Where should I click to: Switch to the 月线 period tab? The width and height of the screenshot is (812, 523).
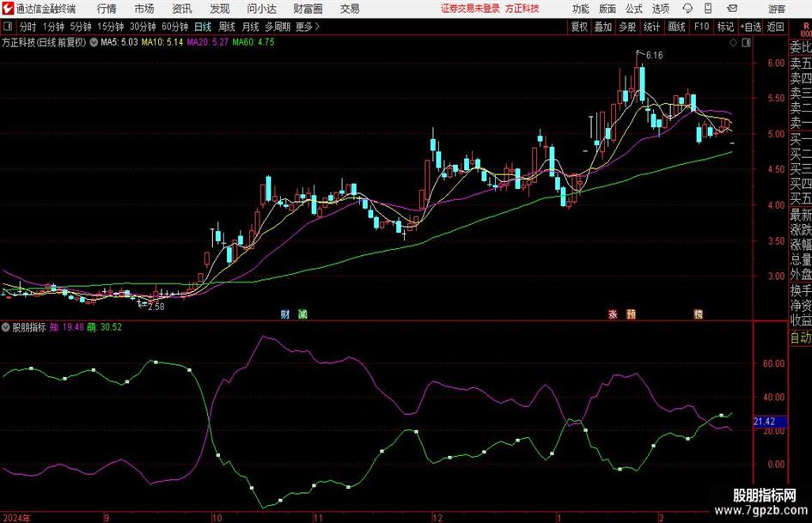[x=251, y=27]
